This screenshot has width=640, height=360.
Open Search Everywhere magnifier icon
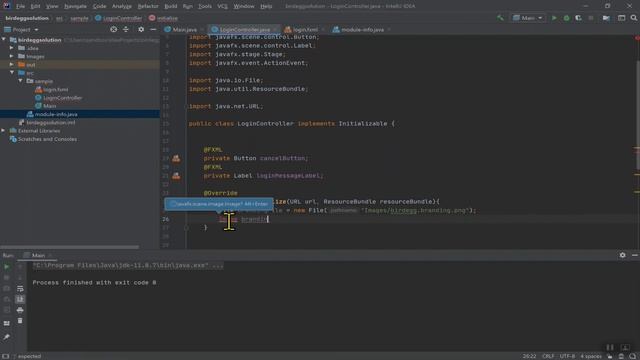[x=633, y=18]
